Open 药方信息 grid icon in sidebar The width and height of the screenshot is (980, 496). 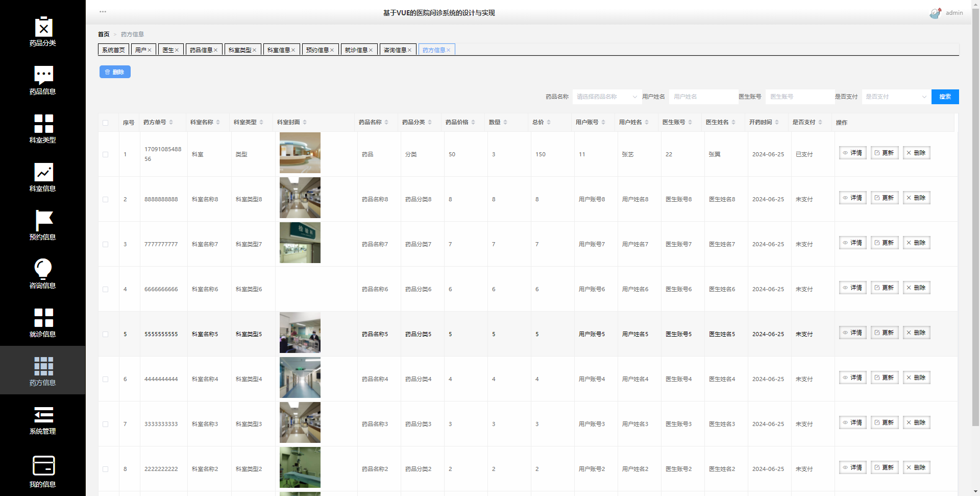(43, 366)
